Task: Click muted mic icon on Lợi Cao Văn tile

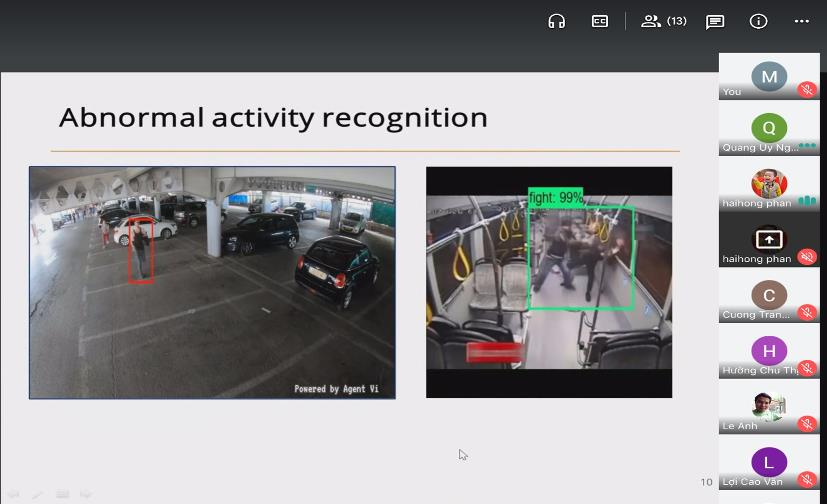Action: tap(807, 481)
